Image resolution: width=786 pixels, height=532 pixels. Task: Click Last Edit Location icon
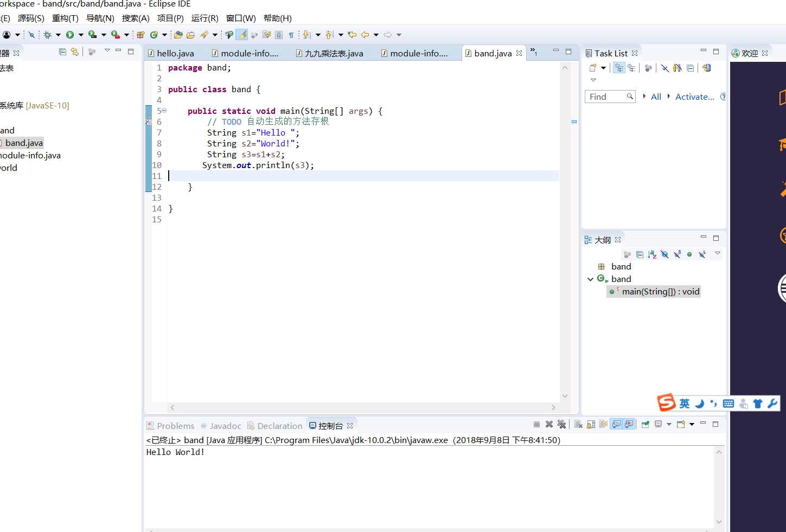click(352, 35)
